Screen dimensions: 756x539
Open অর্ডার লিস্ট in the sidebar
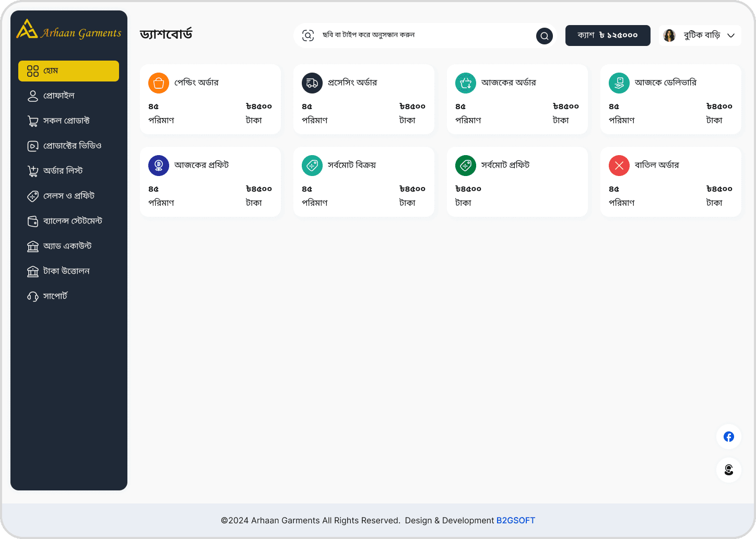click(63, 171)
